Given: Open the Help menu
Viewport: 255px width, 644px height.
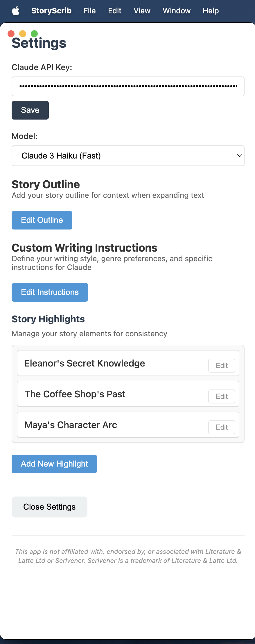Looking at the screenshot, I should pyautogui.click(x=211, y=11).
